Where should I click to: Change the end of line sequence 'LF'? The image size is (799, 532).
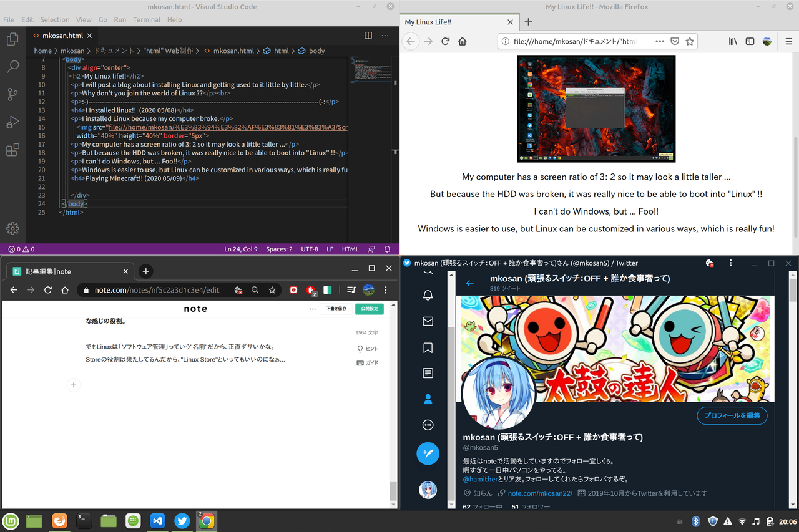click(330, 249)
